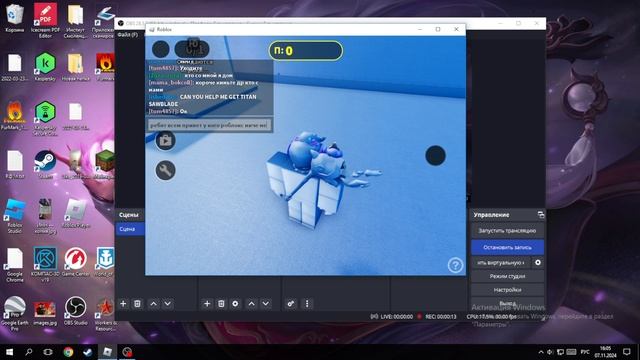
Task: Open taskbar search magnifier
Action: 29,352
